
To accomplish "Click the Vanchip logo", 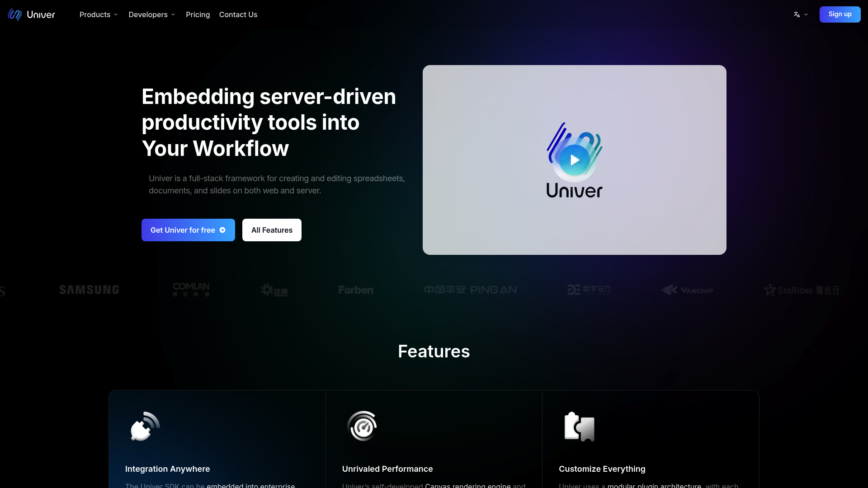I will point(687,290).
